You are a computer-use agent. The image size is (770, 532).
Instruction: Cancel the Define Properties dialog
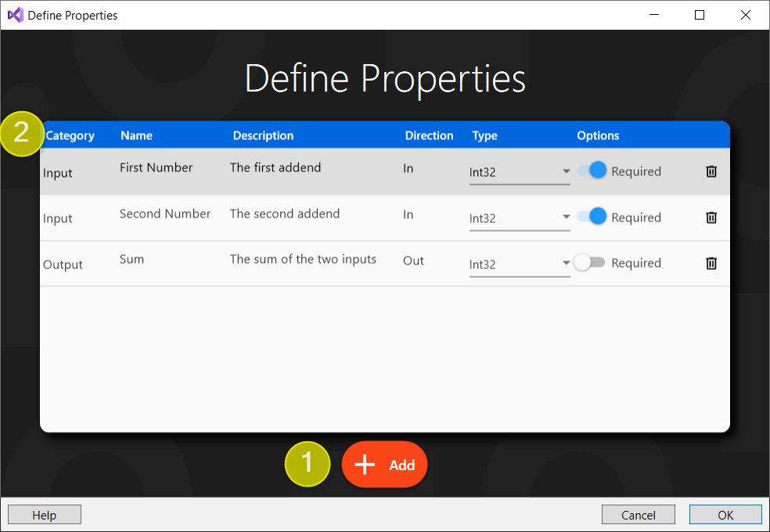tap(638, 515)
